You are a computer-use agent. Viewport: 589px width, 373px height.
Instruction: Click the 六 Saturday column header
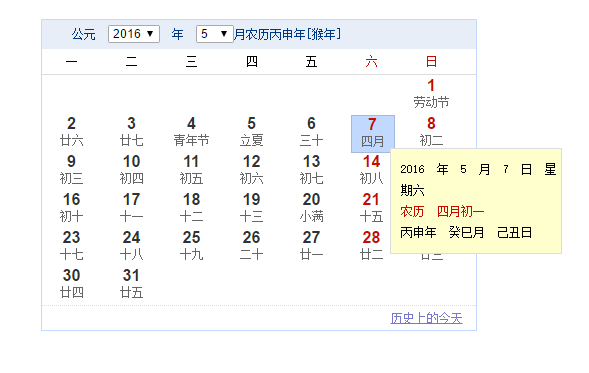pos(371,61)
